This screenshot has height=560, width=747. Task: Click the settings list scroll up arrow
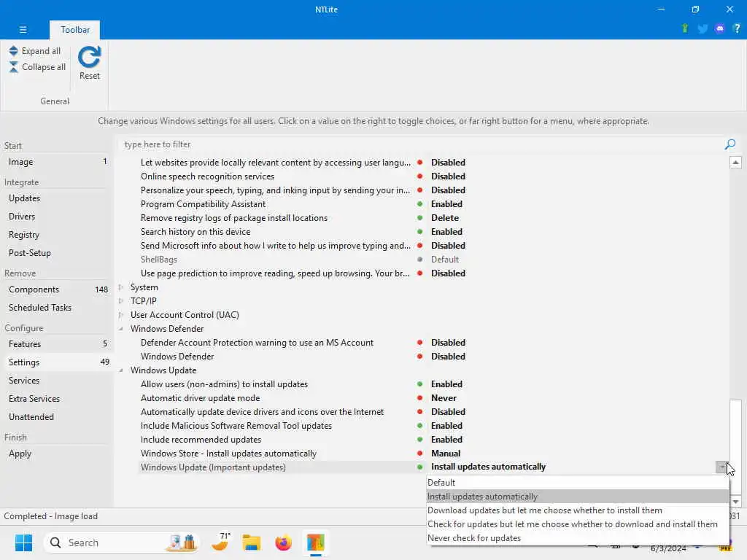tap(735, 163)
